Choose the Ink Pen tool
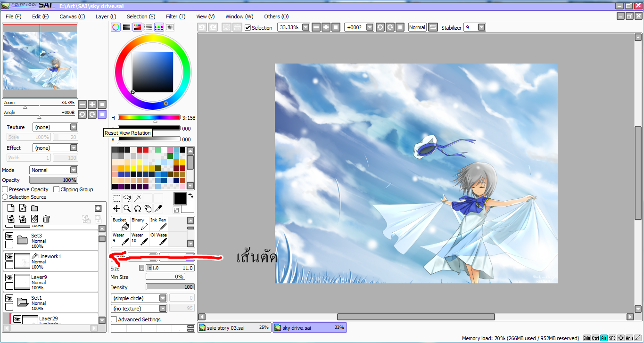Image resolution: width=644 pixels, height=343 pixels. tap(158, 224)
